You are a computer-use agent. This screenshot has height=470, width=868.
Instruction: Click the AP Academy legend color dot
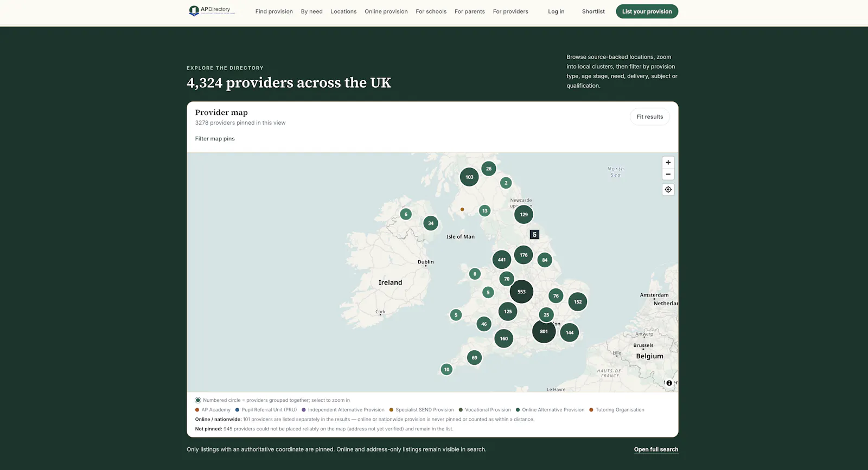point(197,410)
